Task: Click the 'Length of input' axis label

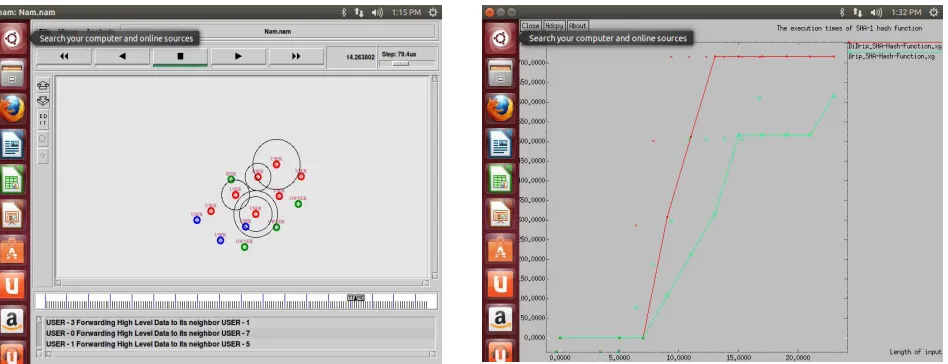Action: [x=915, y=352]
